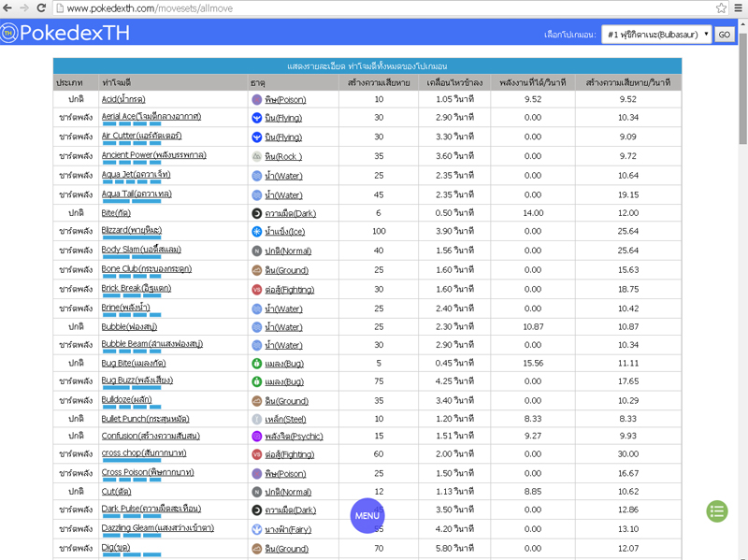
Task: Click the Poison type icon in the Acid row
Action: click(256, 99)
